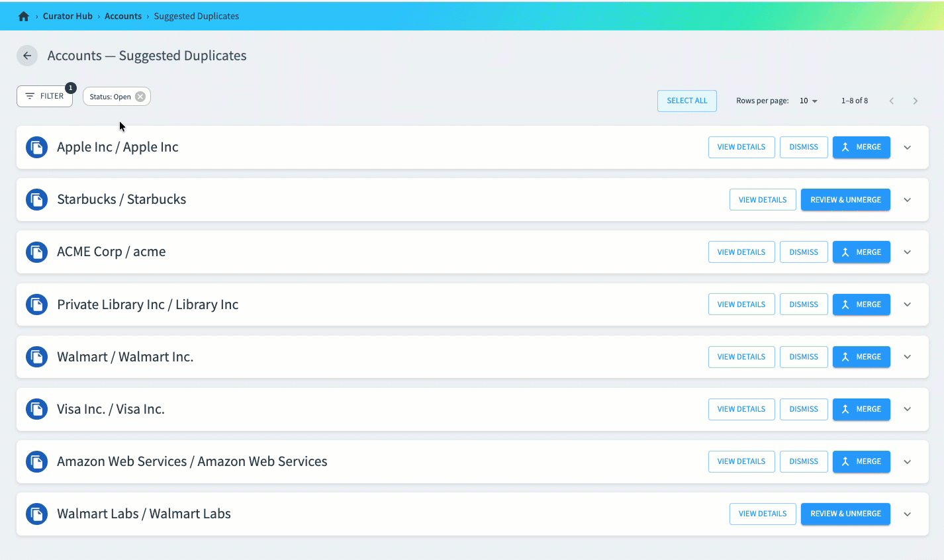The height and width of the screenshot is (560, 944).
Task: Dismiss the ACME Corp duplicate
Action: [804, 252]
